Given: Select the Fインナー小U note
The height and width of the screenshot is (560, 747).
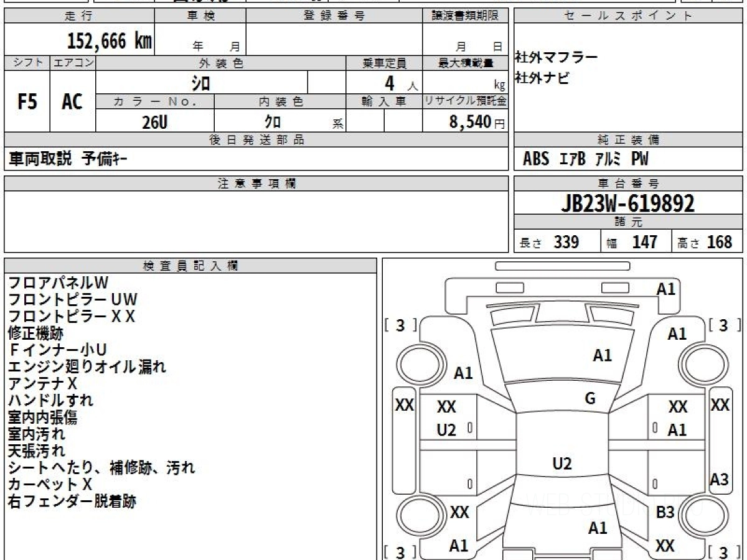Looking at the screenshot, I should [x=58, y=350].
